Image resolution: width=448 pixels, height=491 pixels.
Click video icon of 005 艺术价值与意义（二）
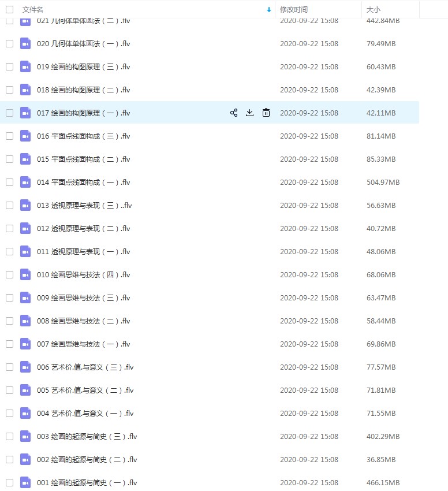[25, 390]
